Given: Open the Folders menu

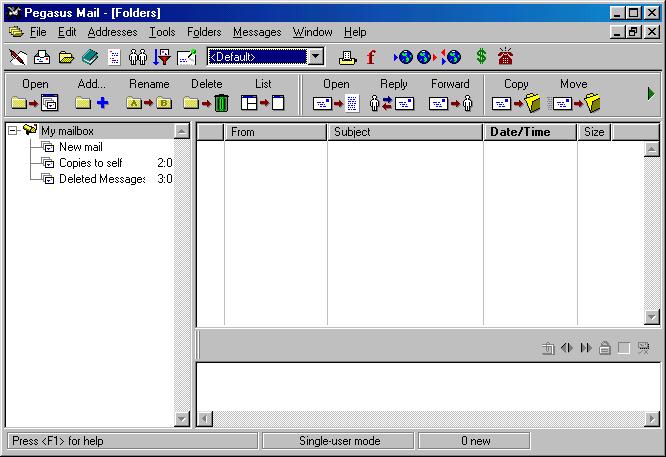Looking at the screenshot, I should (204, 32).
